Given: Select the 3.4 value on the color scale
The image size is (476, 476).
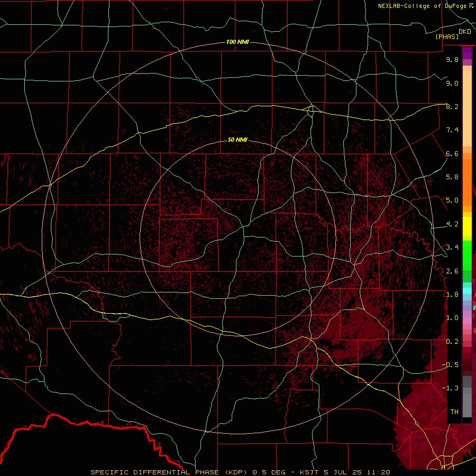Looking at the screenshot, I should pyautogui.click(x=452, y=248).
